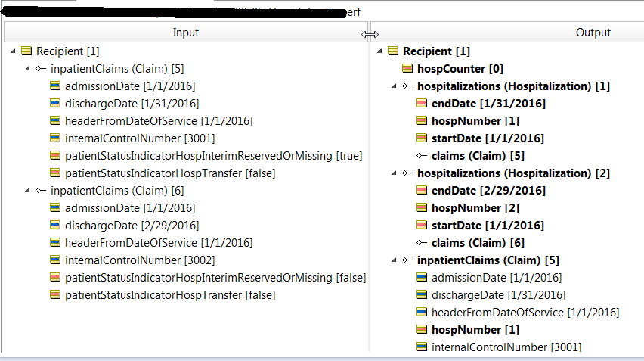This screenshot has height=361, width=644.
Task: Click the Input Recipient [1] folder icon
Action: pos(26,51)
